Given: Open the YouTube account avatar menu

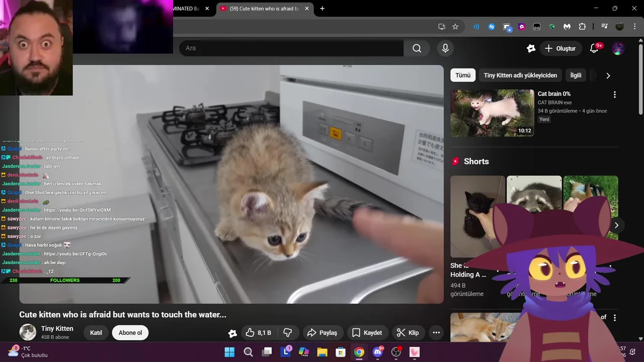Looking at the screenshot, I should tap(618, 48).
